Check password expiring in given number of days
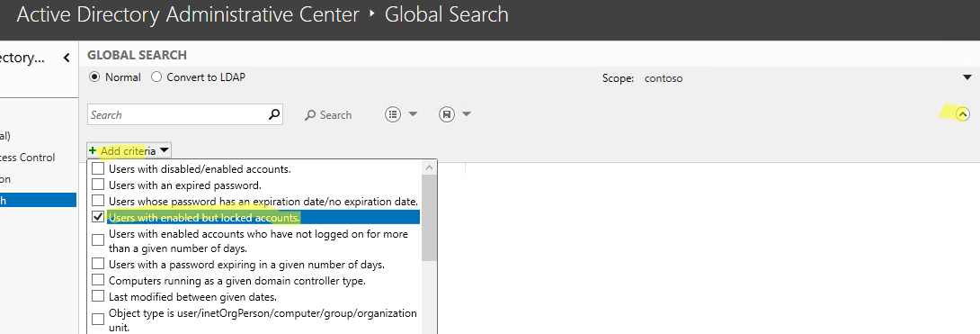980x334 pixels. coord(97,263)
